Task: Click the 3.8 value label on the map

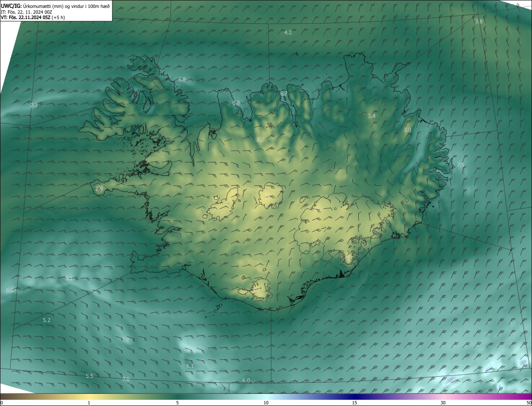Action: click(x=479, y=21)
